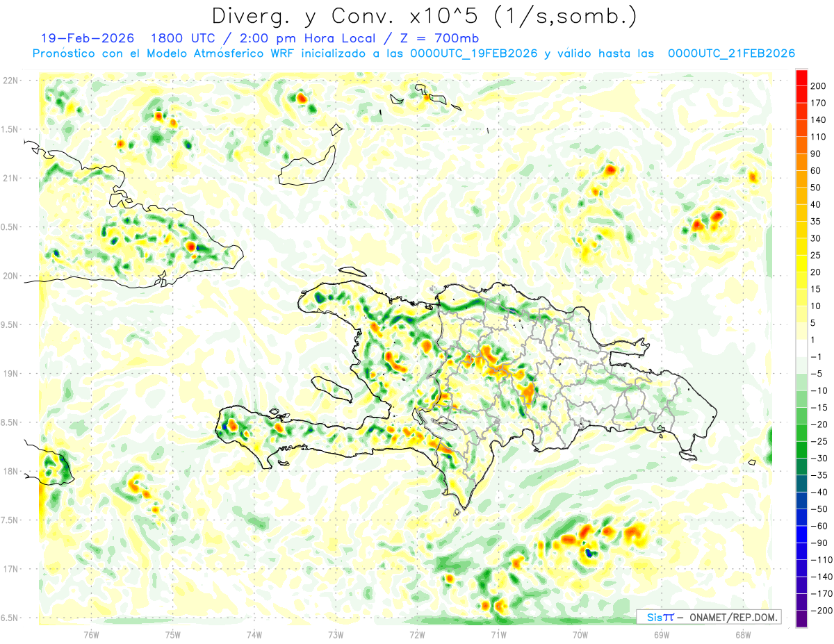834x644 pixels.
Task: Click the "71W" longitude label
Action: click(x=498, y=634)
